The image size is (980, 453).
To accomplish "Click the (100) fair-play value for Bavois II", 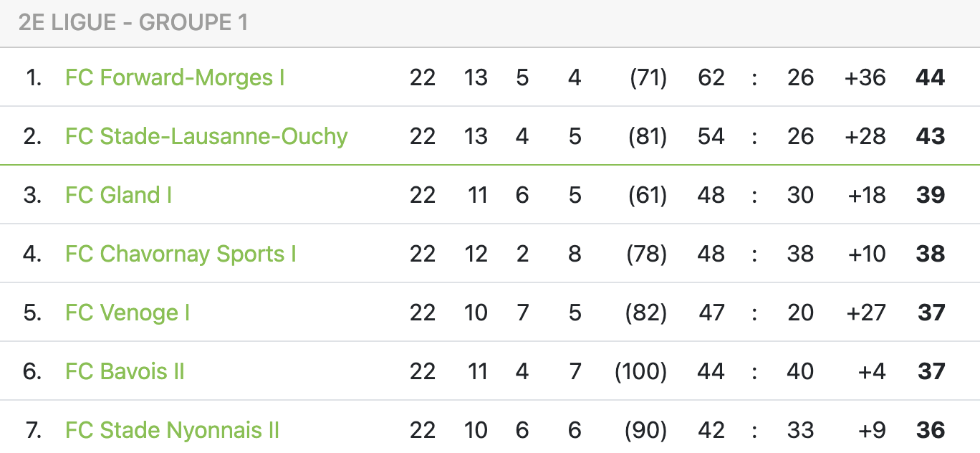I will click(x=641, y=371).
